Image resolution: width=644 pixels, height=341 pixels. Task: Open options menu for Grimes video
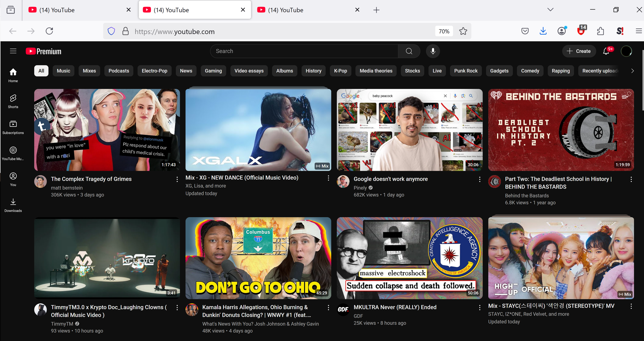point(177,179)
